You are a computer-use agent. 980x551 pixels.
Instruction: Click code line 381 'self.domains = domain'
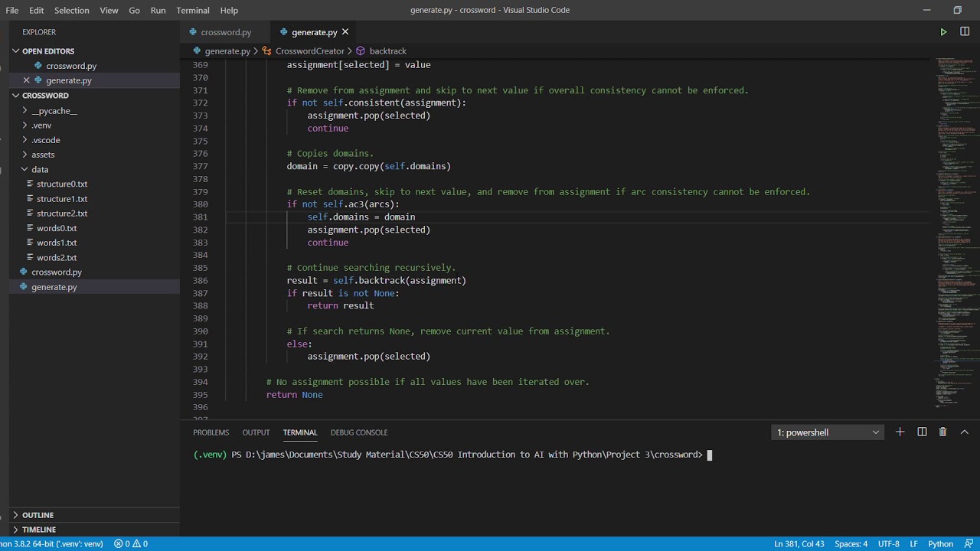pos(361,217)
